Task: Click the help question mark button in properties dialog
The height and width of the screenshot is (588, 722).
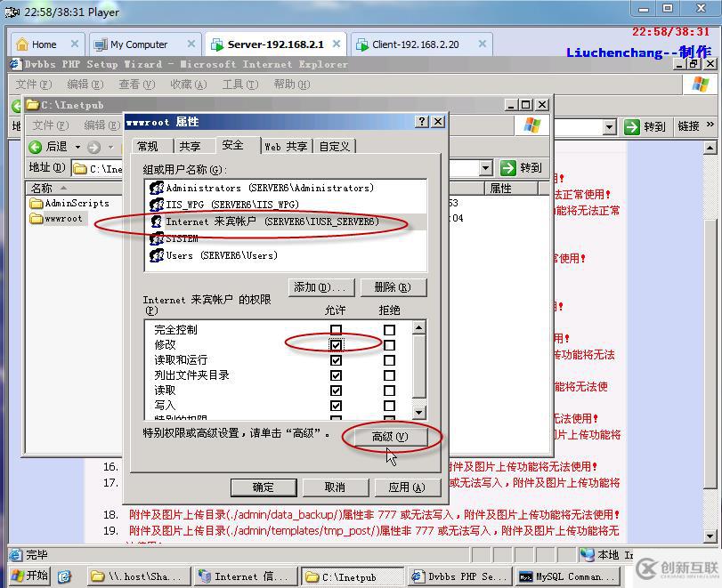Action: coord(421,122)
